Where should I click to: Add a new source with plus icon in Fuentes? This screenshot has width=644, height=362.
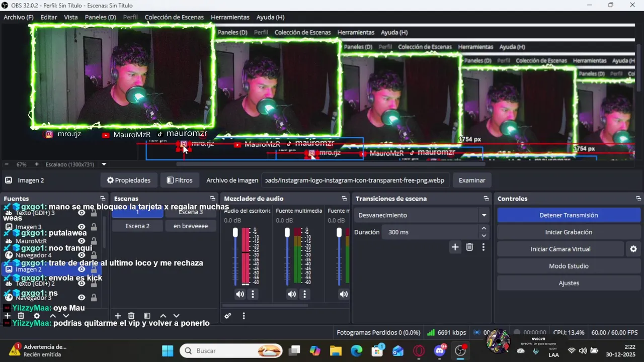pyautogui.click(x=8, y=316)
